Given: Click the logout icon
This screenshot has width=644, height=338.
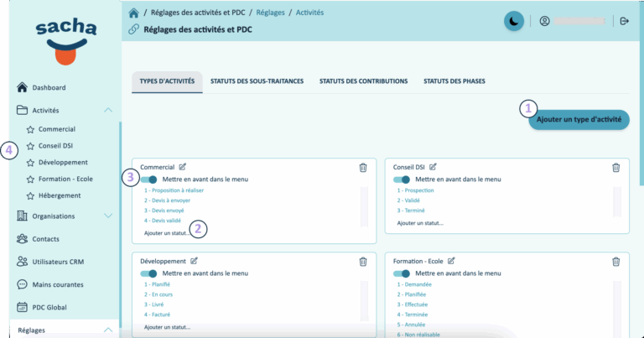Looking at the screenshot, I should point(624,21).
